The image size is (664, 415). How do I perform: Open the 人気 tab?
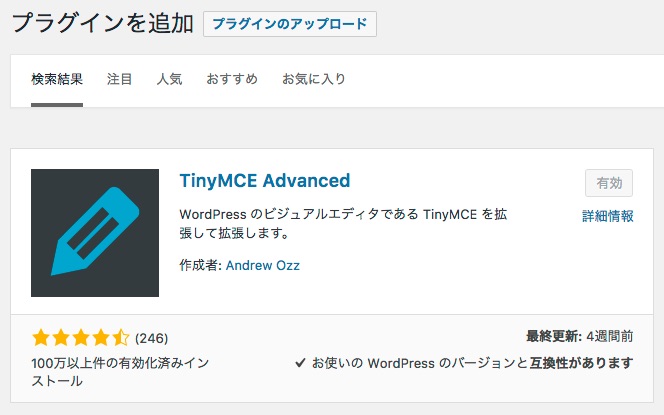pyautogui.click(x=169, y=79)
